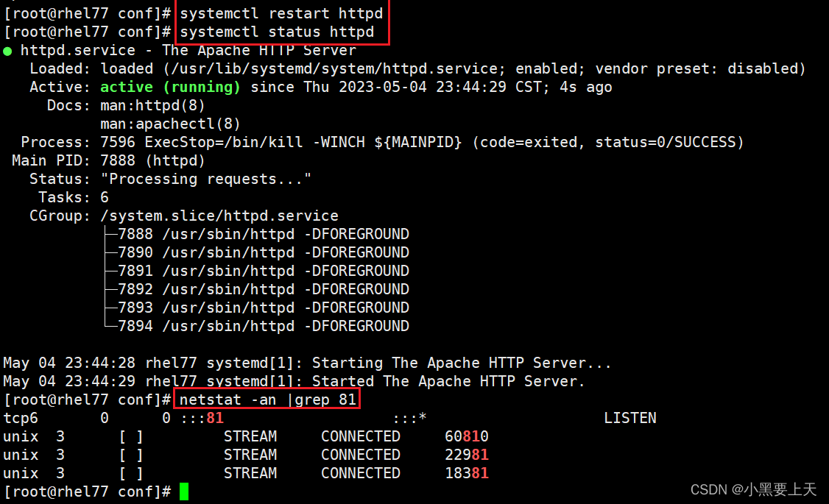Click '(code=exited, status=0/SUCCESS)' text
This screenshot has width=829, height=504.
(x=608, y=142)
